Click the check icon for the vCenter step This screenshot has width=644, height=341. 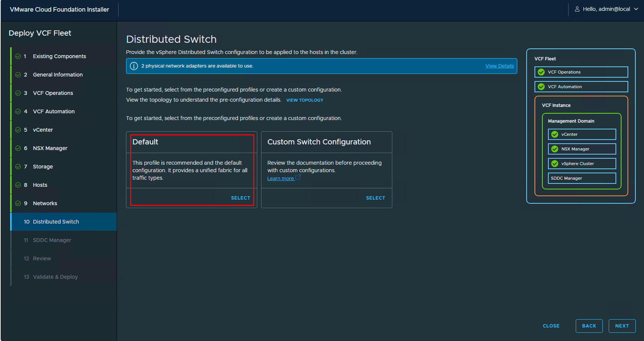(x=18, y=130)
